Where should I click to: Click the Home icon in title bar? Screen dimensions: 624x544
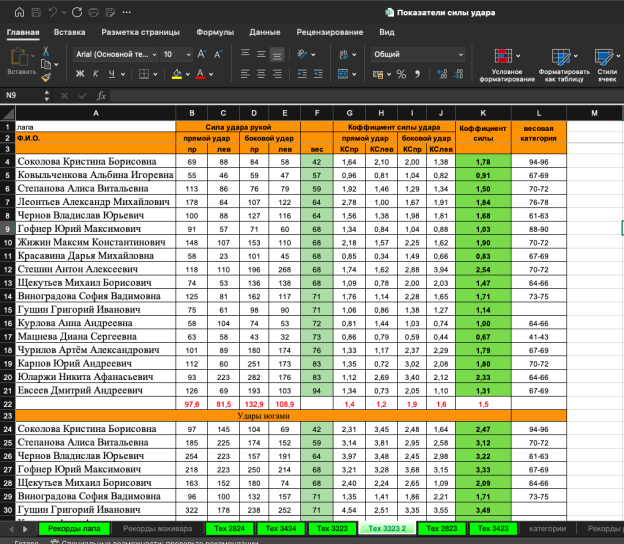(x=19, y=12)
